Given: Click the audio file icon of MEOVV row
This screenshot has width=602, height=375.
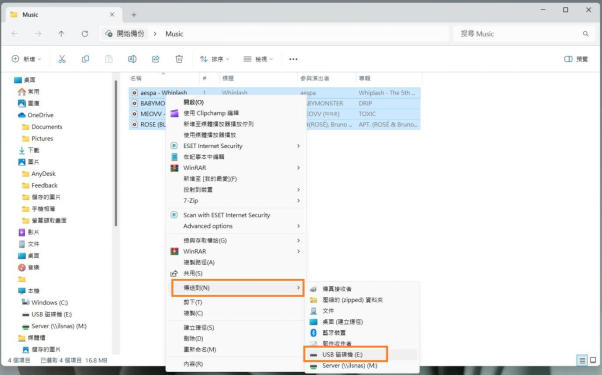Looking at the screenshot, I should 134,114.
